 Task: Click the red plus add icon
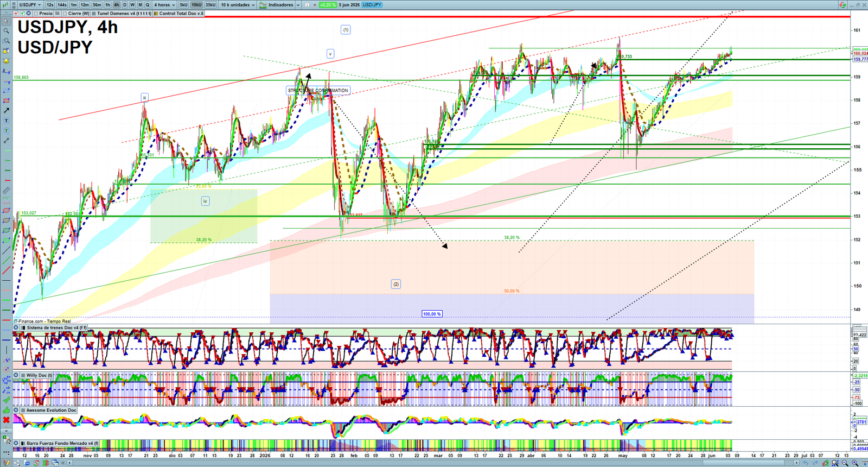(x=16, y=13)
